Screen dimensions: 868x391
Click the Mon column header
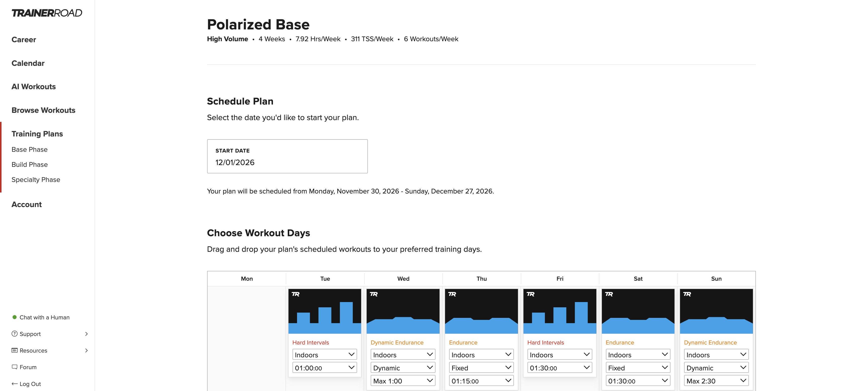click(247, 279)
